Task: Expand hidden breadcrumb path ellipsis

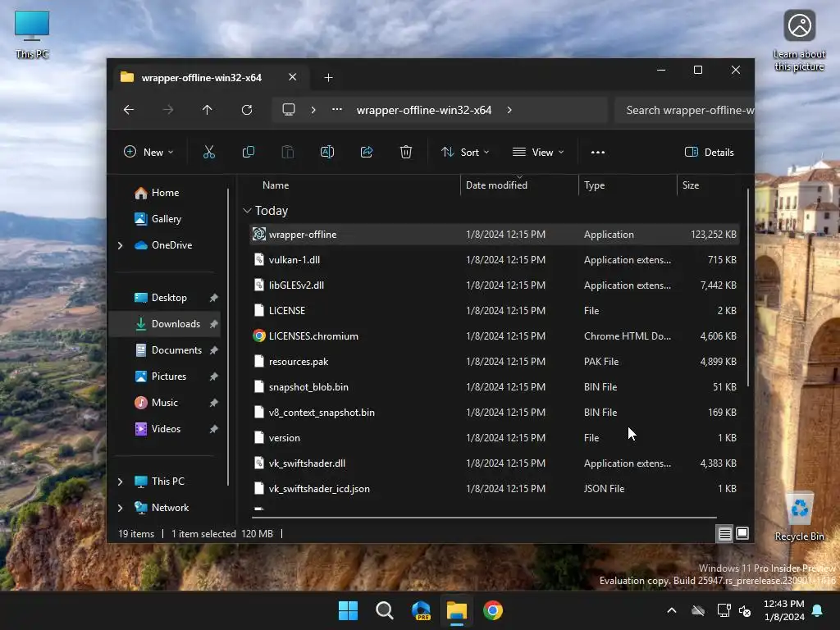Action: point(337,109)
